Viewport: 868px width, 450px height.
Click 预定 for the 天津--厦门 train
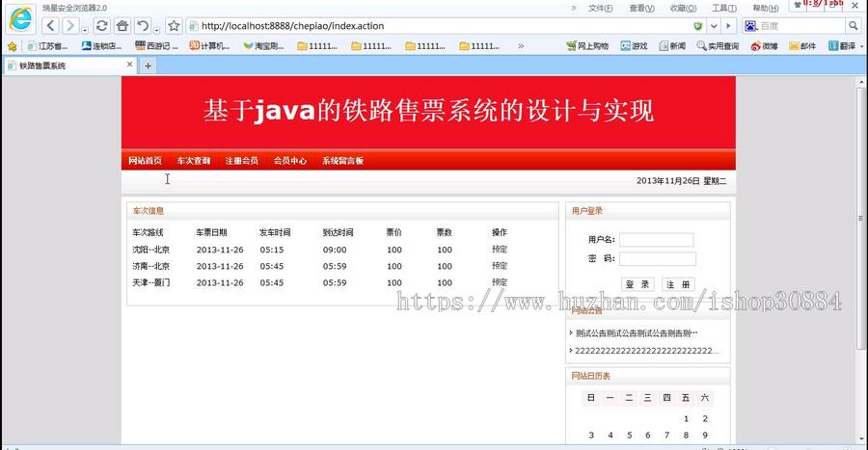click(x=500, y=282)
